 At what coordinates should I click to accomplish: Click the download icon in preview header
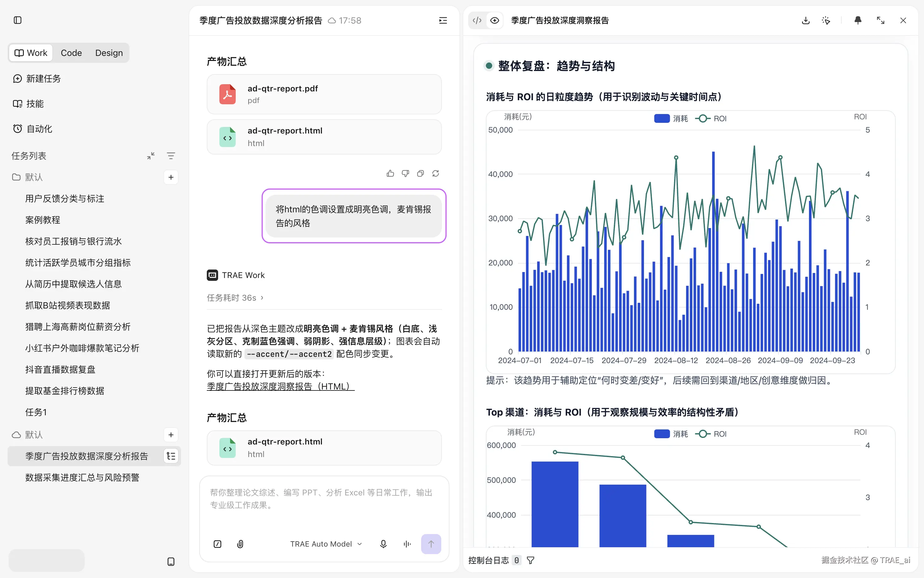[x=806, y=21]
